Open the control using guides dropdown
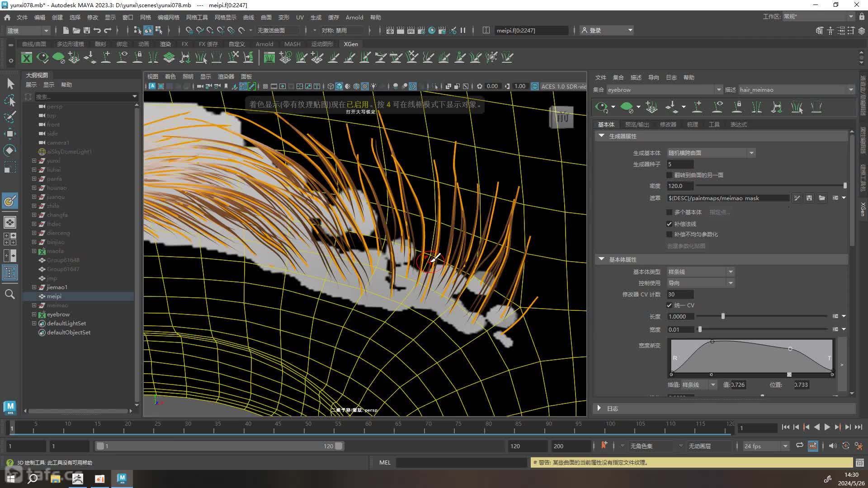The image size is (868, 488). (x=701, y=283)
